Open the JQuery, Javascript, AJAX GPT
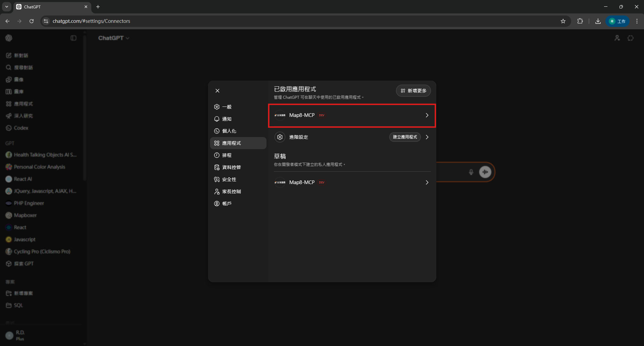 [41, 191]
